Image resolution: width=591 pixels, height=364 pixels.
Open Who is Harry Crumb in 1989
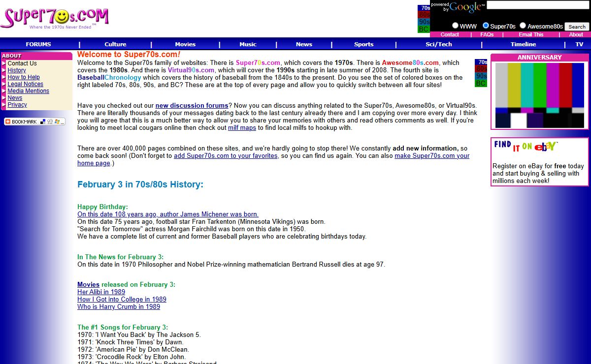(119, 307)
